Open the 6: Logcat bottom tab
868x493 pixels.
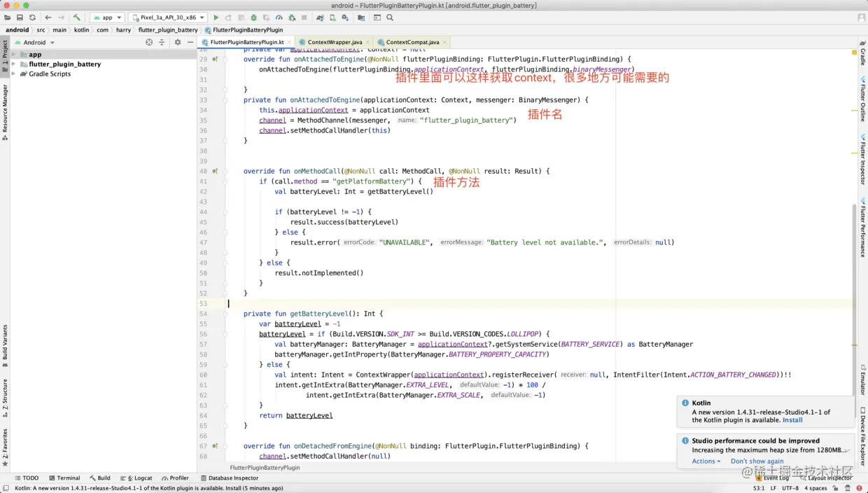tap(136, 478)
